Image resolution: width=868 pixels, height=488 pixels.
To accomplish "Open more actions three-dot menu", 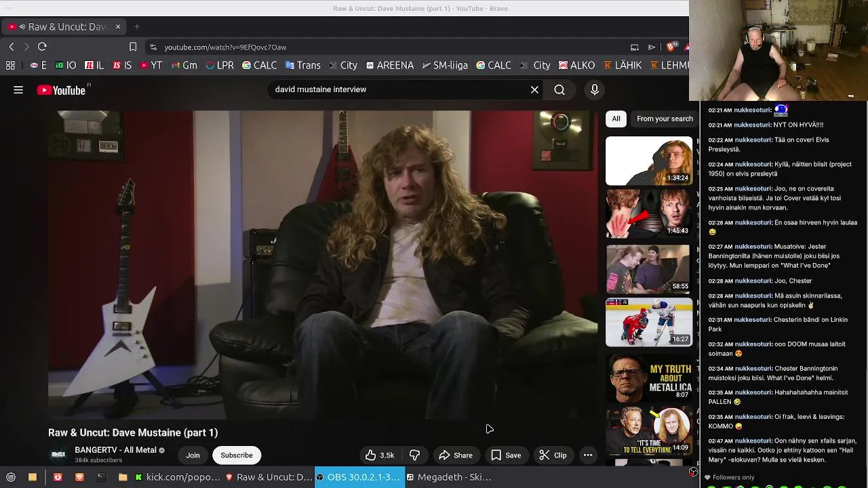I will [588, 455].
